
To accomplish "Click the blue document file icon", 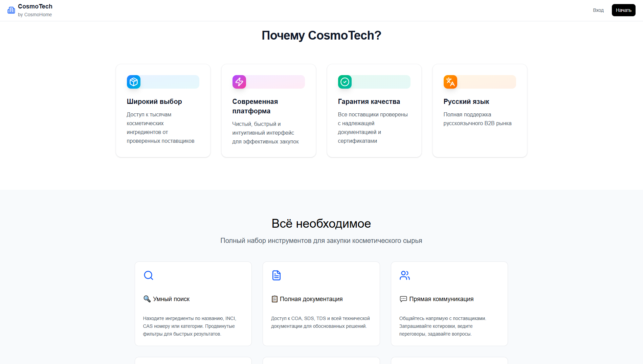I will pos(276,275).
